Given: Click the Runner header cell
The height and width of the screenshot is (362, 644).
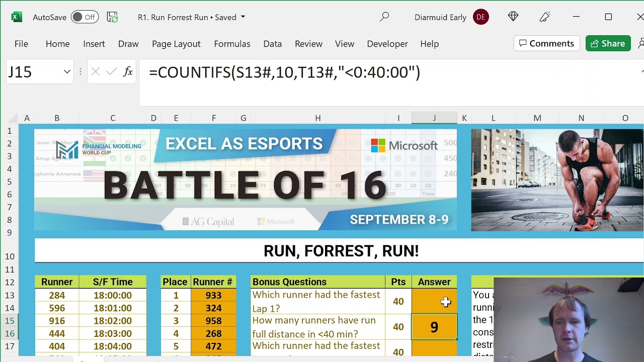Looking at the screenshot, I should (57, 282).
